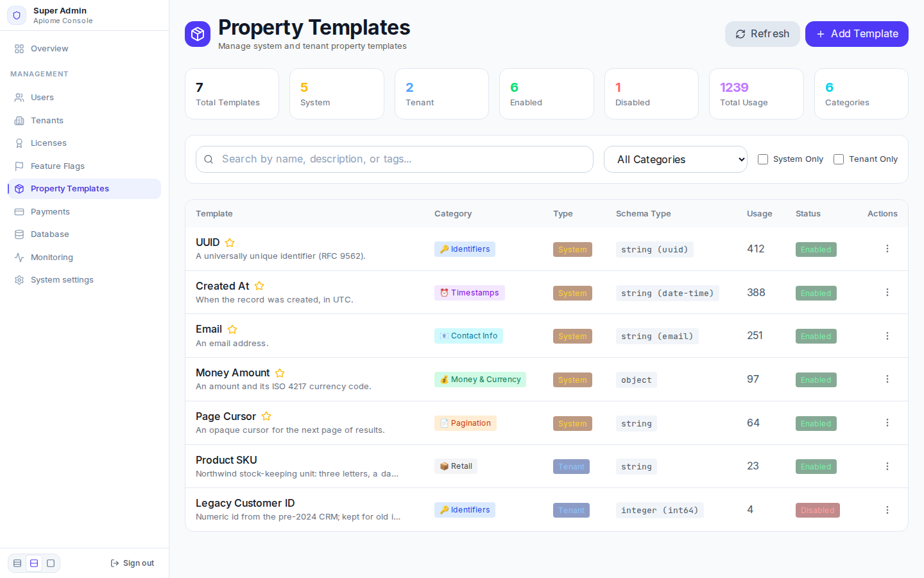Click the Refresh button
Image resolution: width=924 pixels, height=578 pixels.
[762, 34]
